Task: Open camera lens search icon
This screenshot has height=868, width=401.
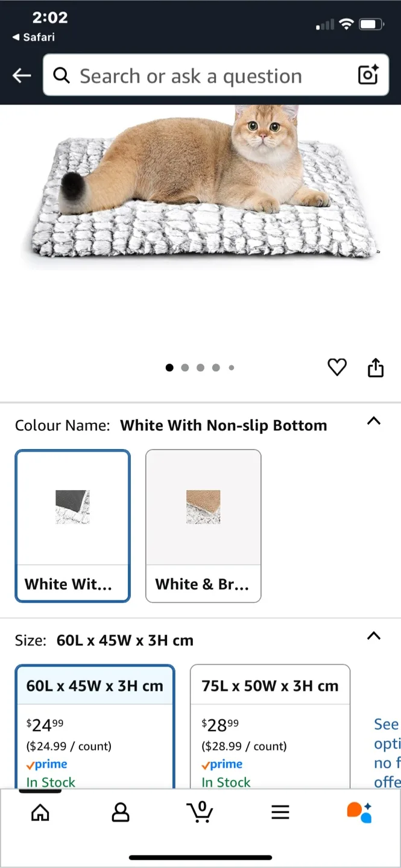Action: coord(368,75)
